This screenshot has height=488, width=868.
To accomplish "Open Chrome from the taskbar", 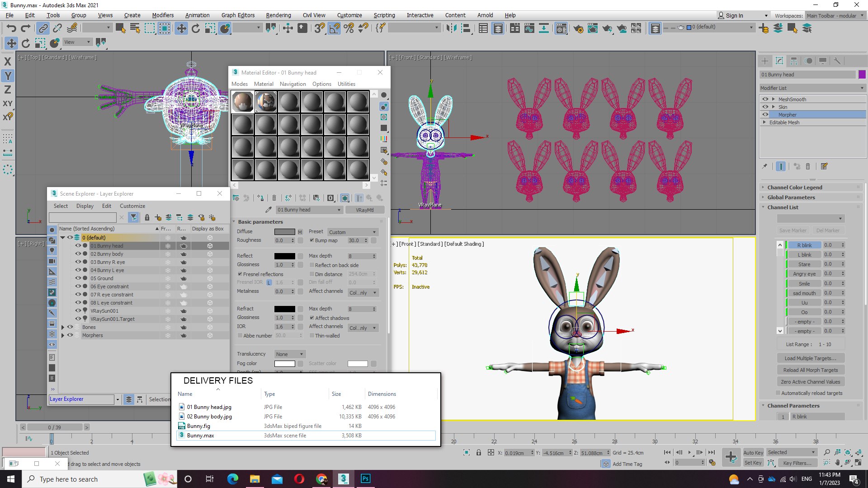I will click(x=321, y=479).
